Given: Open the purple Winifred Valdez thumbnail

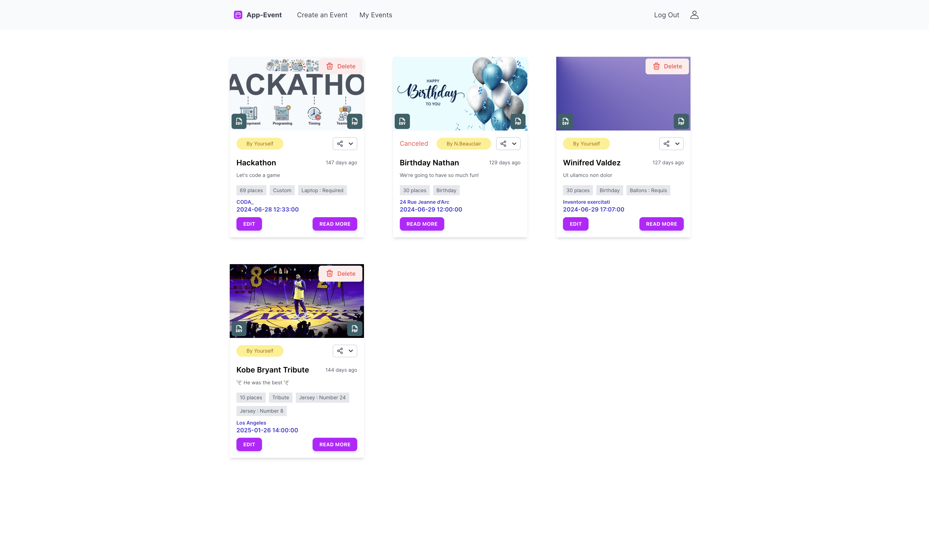Looking at the screenshot, I should pyautogui.click(x=623, y=93).
